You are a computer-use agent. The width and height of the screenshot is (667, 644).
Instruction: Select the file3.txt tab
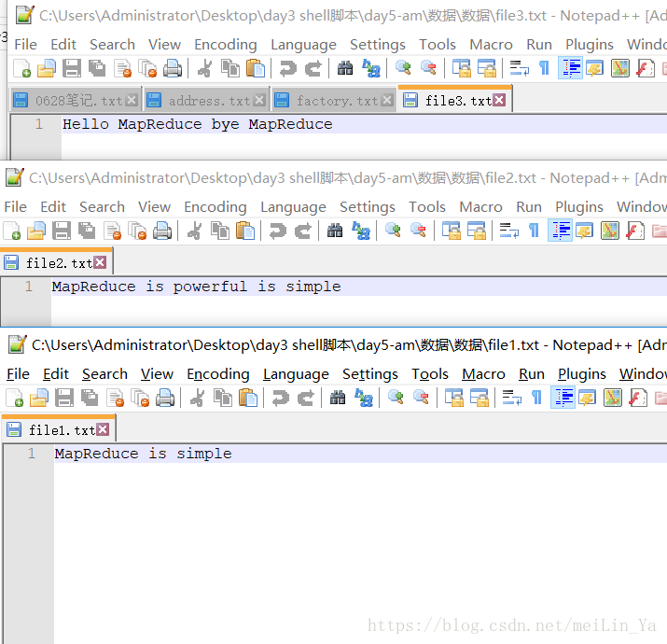tap(454, 101)
